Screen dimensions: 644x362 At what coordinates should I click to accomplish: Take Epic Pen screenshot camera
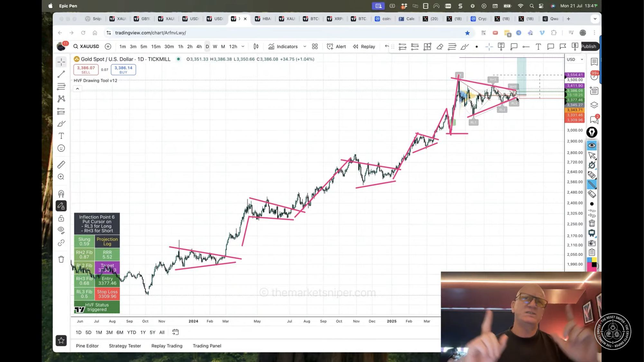592,243
